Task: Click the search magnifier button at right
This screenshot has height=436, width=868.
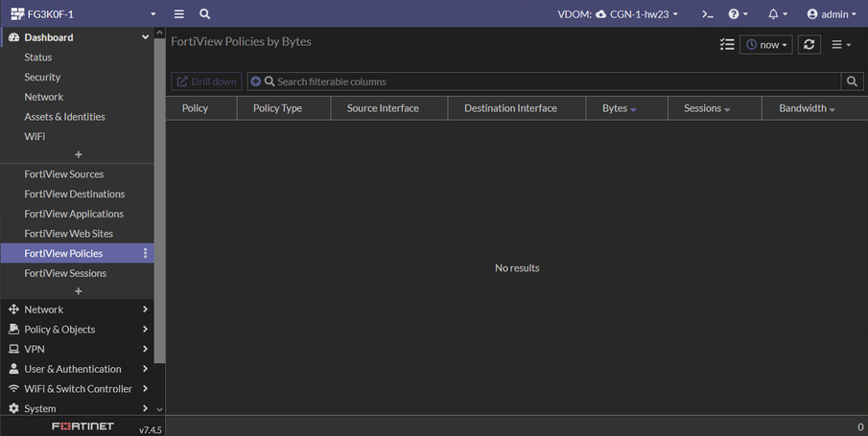Action: coord(852,81)
